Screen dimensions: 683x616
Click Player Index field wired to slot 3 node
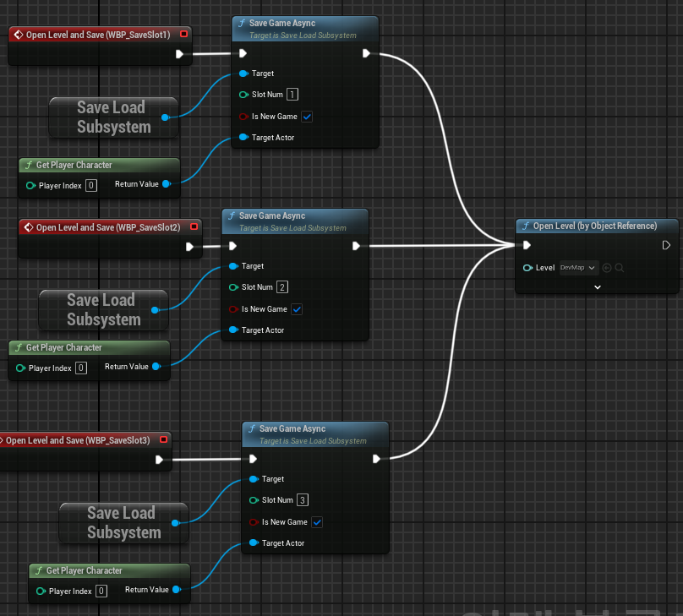pyautogui.click(x=101, y=591)
